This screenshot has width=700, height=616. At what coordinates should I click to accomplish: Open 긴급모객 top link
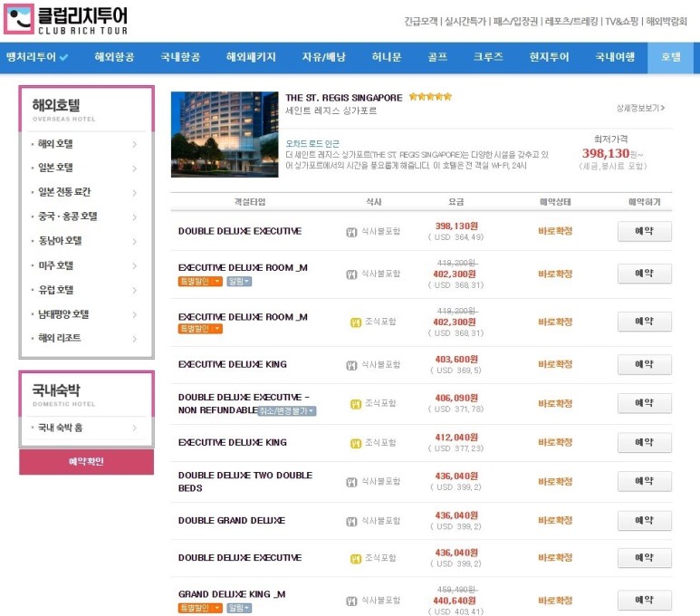click(420, 22)
